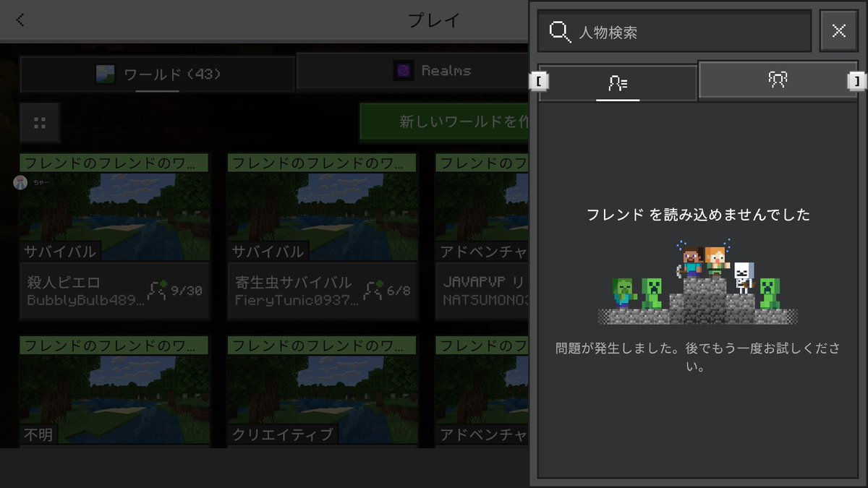Open the 殺人ピエロ world thumbnail
868x488 pixels.
(x=115, y=216)
